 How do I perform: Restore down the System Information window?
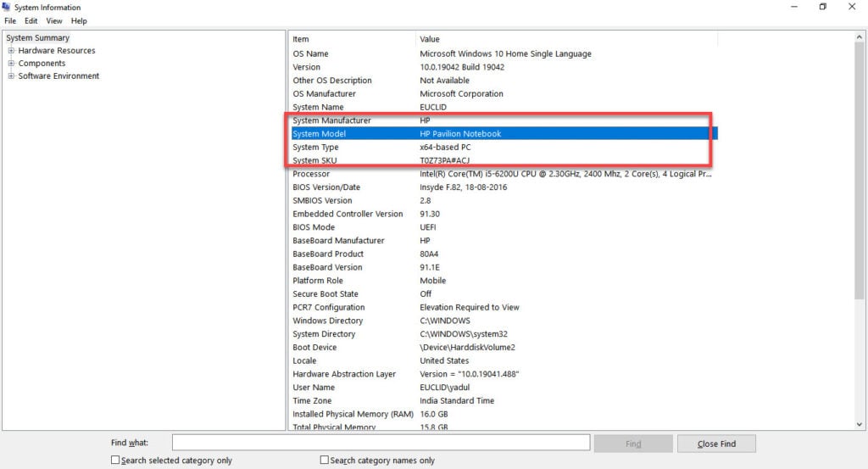(x=822, y=7)
